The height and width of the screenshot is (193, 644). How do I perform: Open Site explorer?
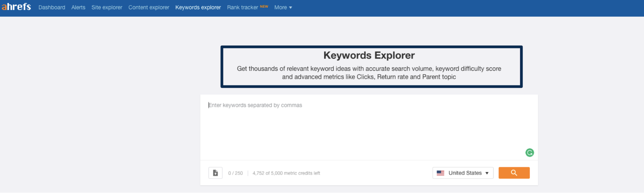[x=107, y=7]
